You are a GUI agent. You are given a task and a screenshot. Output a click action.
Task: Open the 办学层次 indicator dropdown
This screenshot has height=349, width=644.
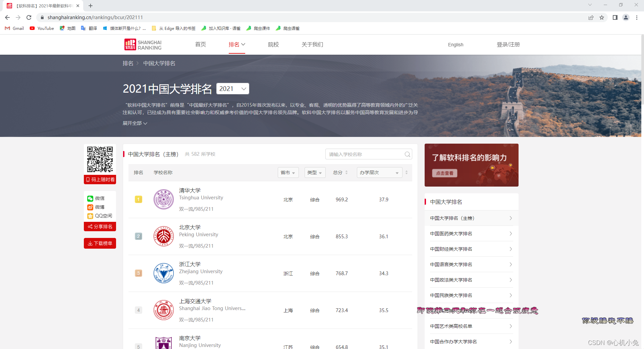click(x=379, y=172)
